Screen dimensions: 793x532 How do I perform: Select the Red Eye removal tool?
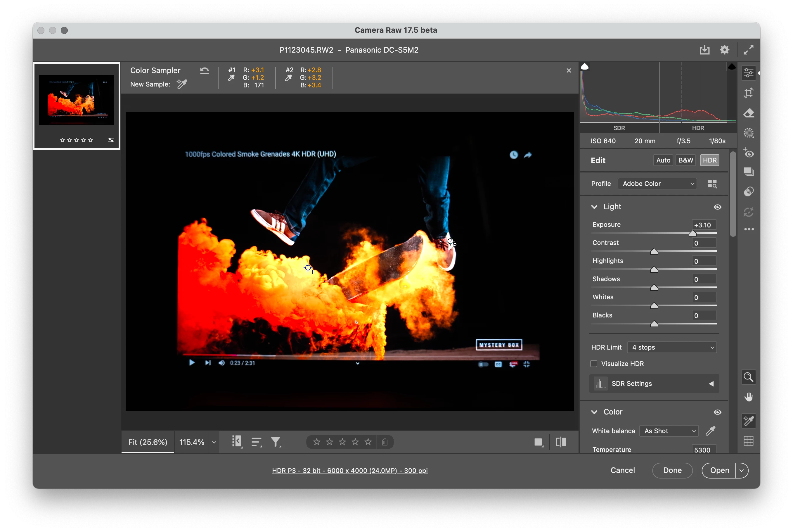(x=748, y=153)
